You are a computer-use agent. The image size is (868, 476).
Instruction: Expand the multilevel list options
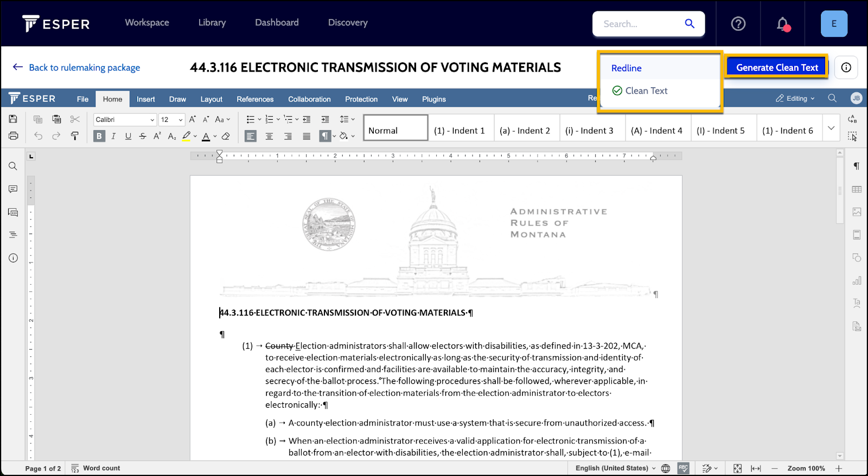pyautogui.click(x=297, y=119)
